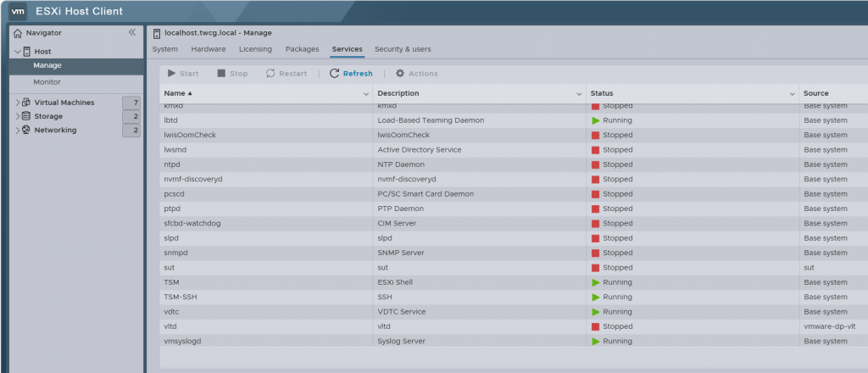Click the red Stopped icon for ntpd

[x=595, y=164]
